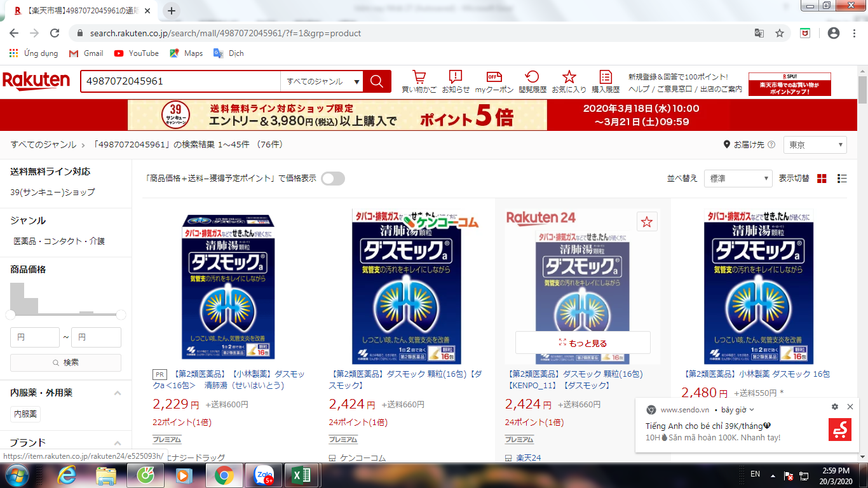This screenshot has width=868, height=488.
Task: Switch to grid view display
Action: 822,179
